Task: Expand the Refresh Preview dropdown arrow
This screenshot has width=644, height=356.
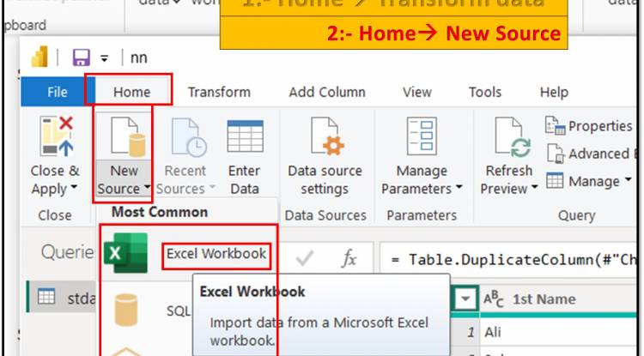Action: [534, 187]
